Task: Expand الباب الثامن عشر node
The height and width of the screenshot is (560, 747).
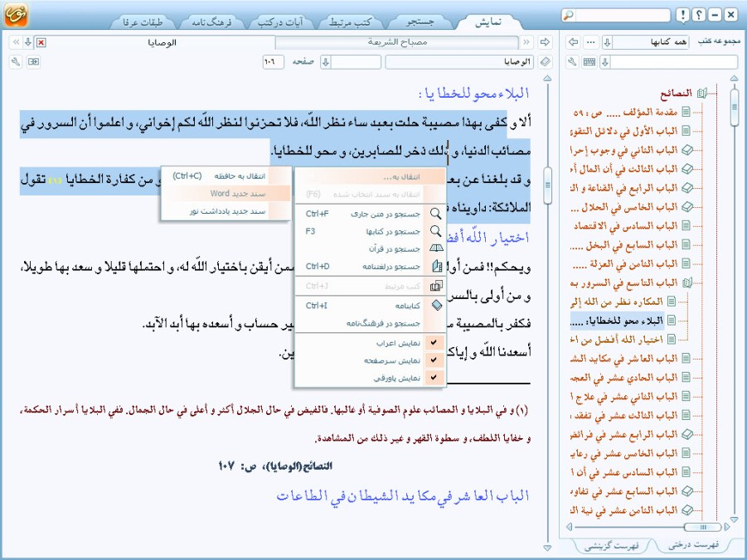Action: pos(686,510)
